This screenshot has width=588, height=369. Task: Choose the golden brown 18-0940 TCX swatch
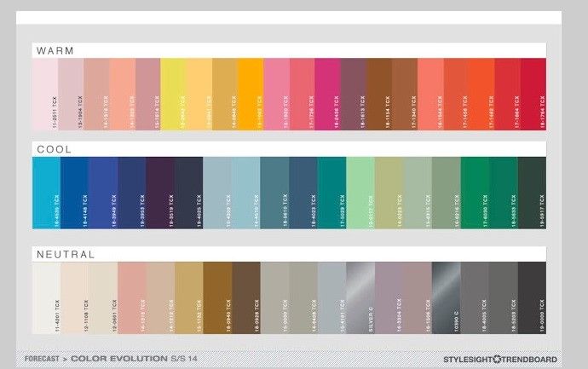(x=217, y=297)
